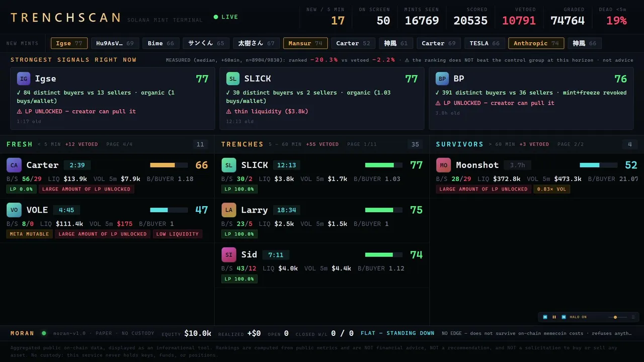Click the green LIVE status dot
644x362 pixels.
tap(216, 17)
